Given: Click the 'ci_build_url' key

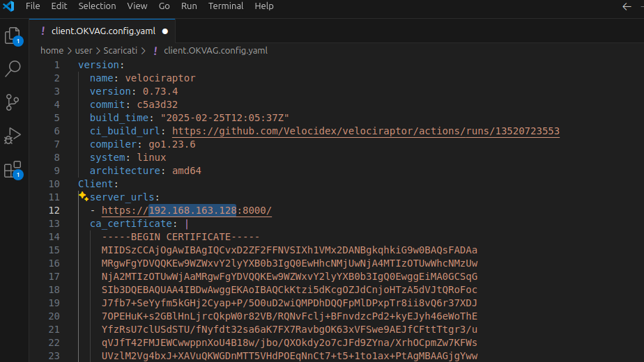Looking at the screenshot, I should [125, 131].
